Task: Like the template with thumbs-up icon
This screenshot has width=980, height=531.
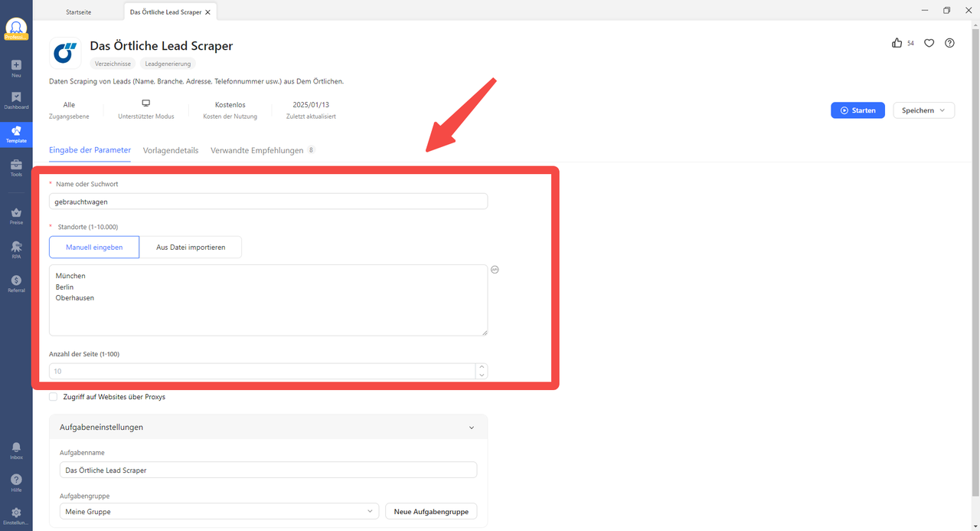Action: [x=897, y=43]
